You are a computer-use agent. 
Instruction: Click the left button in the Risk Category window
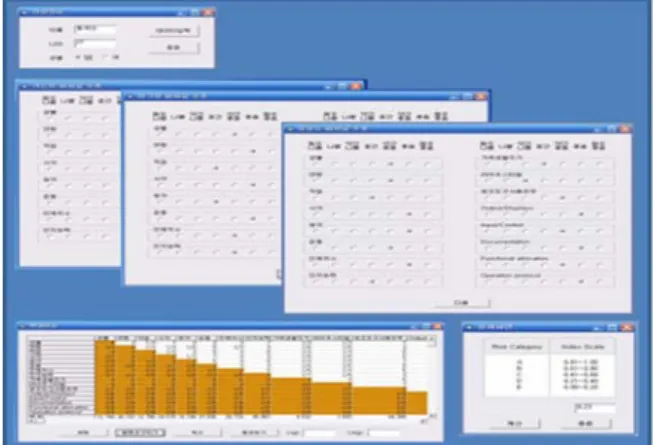point(515,424)
